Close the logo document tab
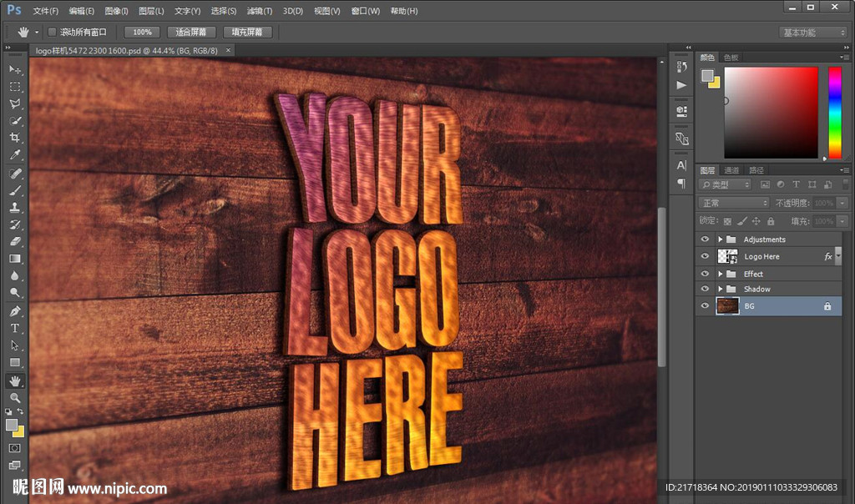This screenshot has width=855, height=504. pyautogui.click(x=229, y=50)
